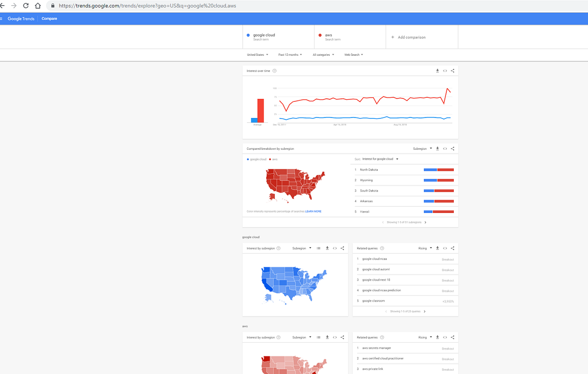Download google cloud Related queries data
This screenshot has height=374, width=588.
pos(438,248)
